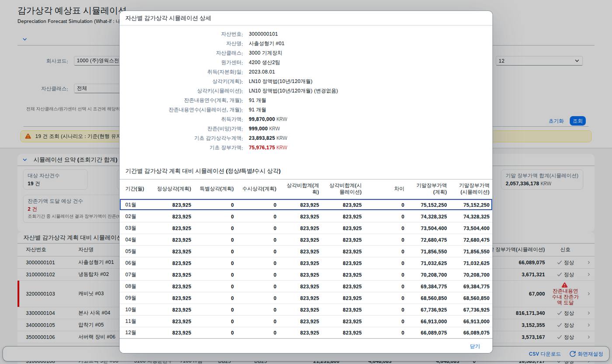Viewport: 612px width, 364px height.
Task: Open row 3100000102 detail arrow in background table
Action: click(x=589, y=274)
